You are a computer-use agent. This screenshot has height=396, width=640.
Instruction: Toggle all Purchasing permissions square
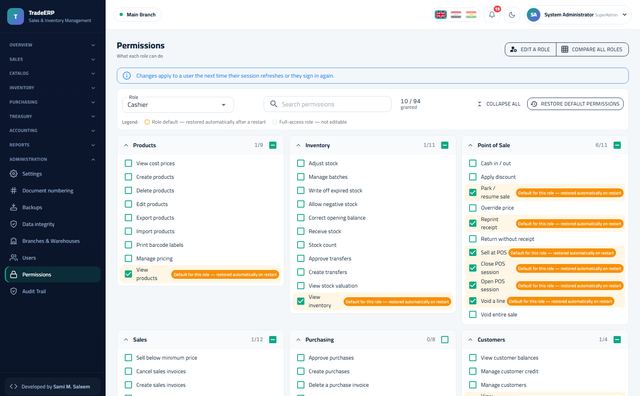(x=445, y=340)
